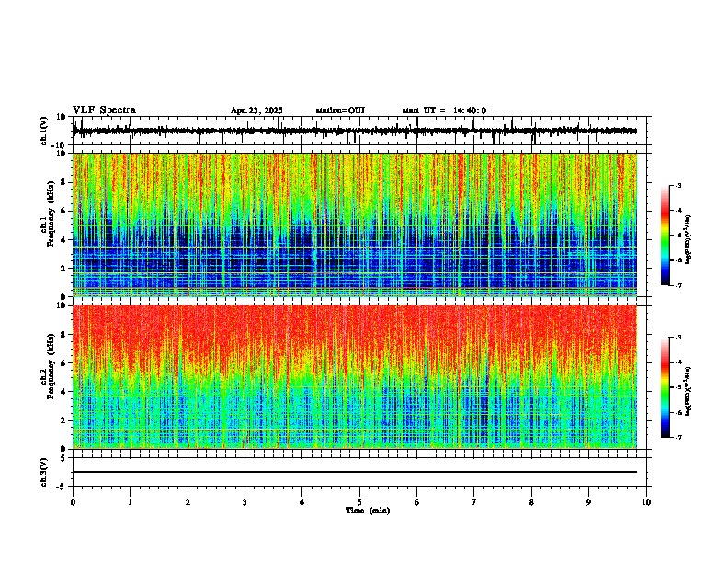
Task: Click the "VLF Spectra" plot title
Action: point(104,110)
